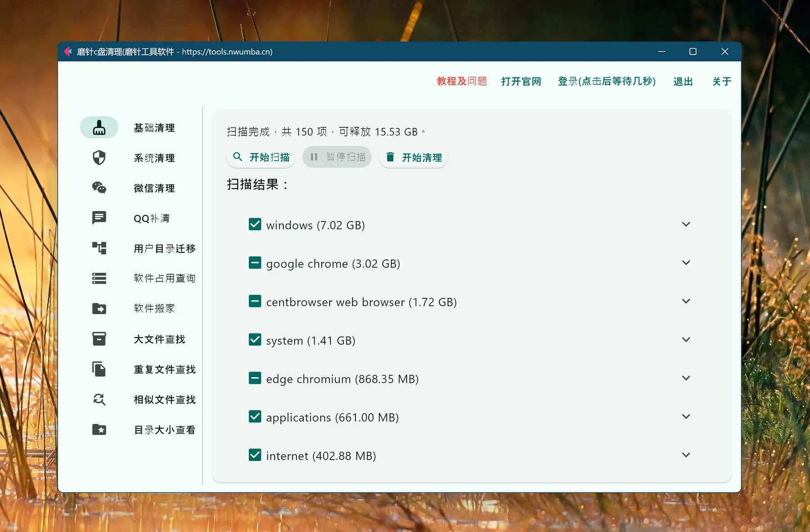The height and width of the screenshot is (532, 810).
Task: Expand the google chrome row chevron
Action: coord(686,262)
